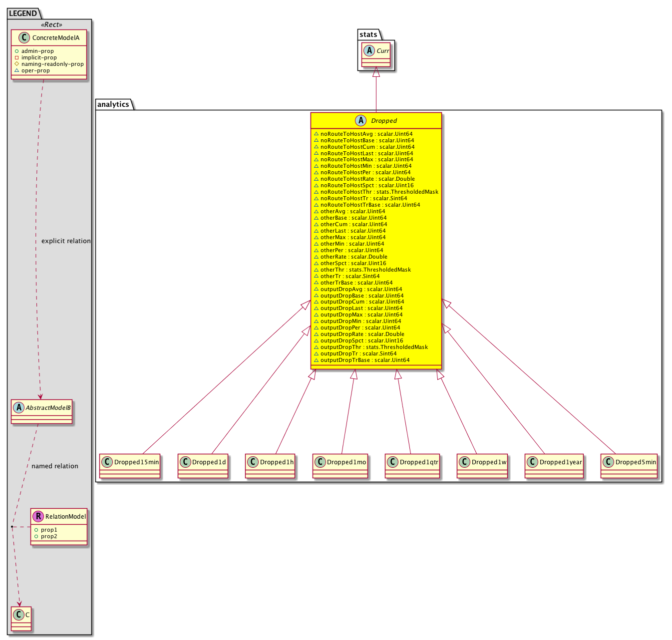Select the C icon of Dropped15min
Image resolution: width=672 pixels, height=640 pixels.
tap(107, 462)
